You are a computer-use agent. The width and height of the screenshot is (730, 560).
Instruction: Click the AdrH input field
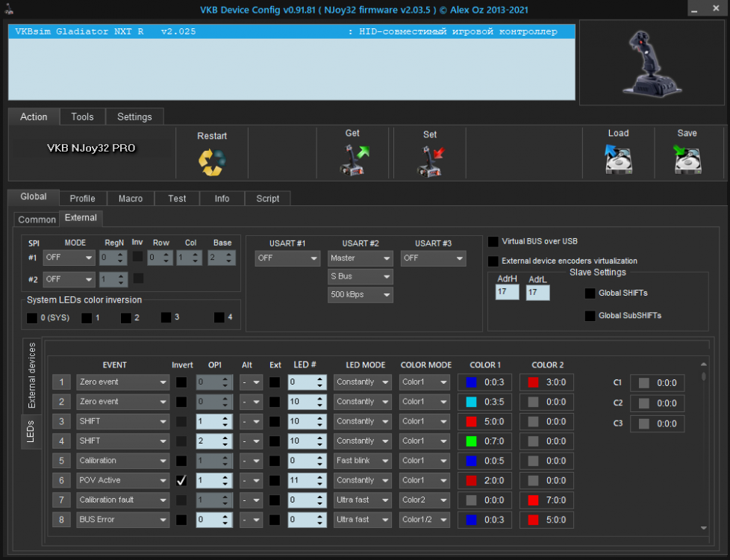[x=507, y=293]
